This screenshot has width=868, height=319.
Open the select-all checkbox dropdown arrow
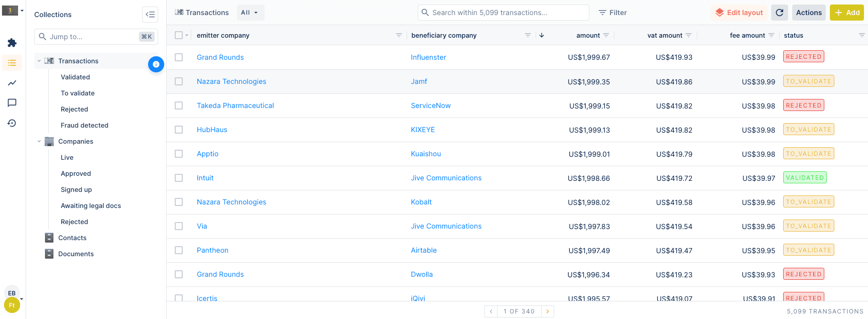(x=187, y=35)
